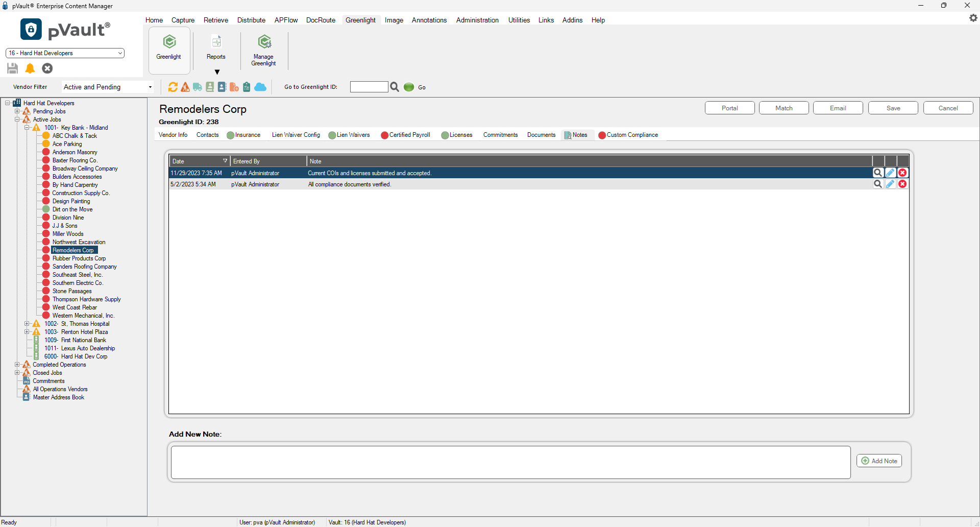
Task: Select ABC Chalk & Tack vendor in tree
Action: pos(75,136)
